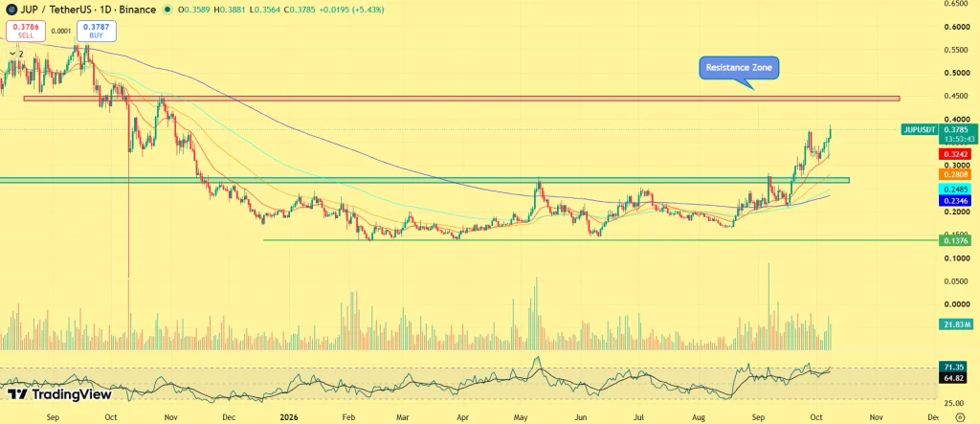Click the blue 0.2346 moving average label
This screenshot has width=980, height=424.
(x=954, y=201)
